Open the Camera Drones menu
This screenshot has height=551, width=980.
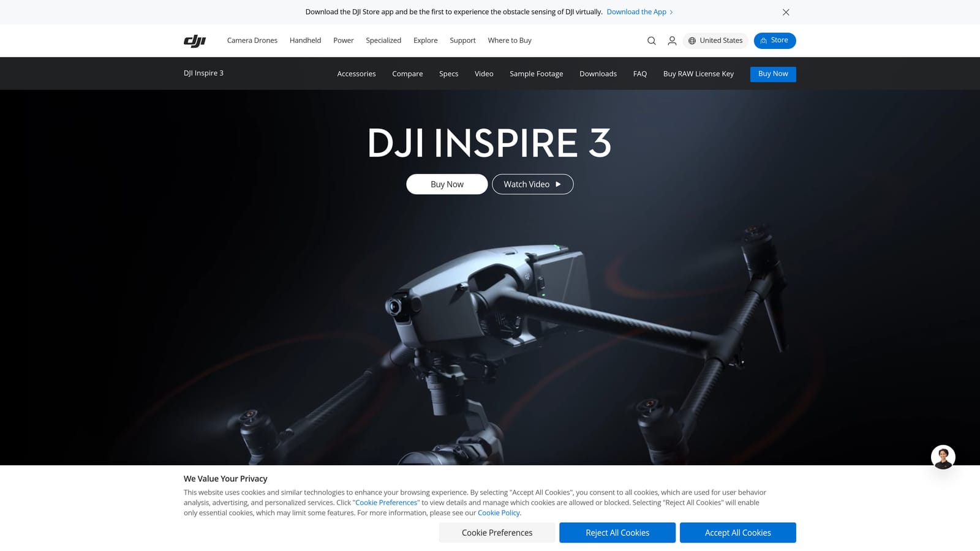252,40
